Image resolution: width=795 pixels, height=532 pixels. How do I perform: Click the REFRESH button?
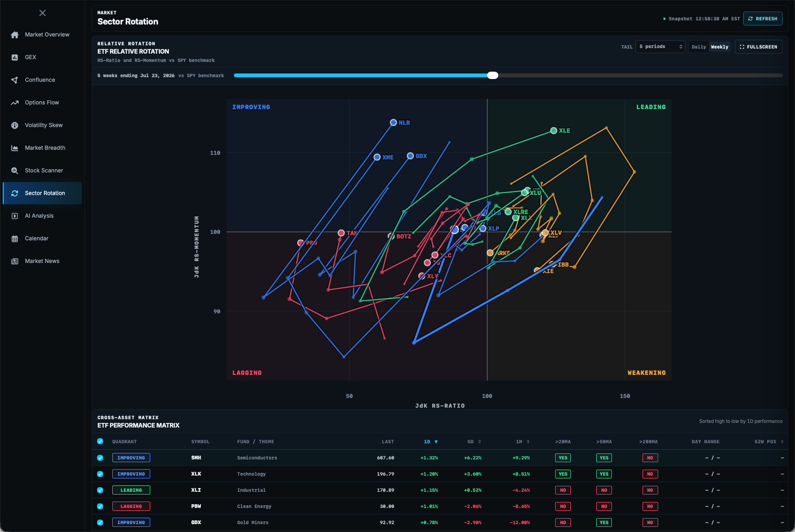tap(763, 18)
